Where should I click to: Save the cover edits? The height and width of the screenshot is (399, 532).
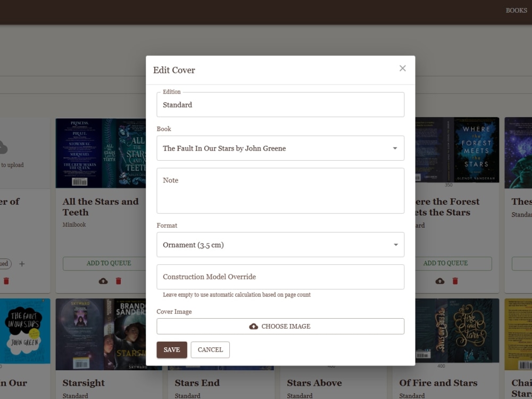[172, 350]
